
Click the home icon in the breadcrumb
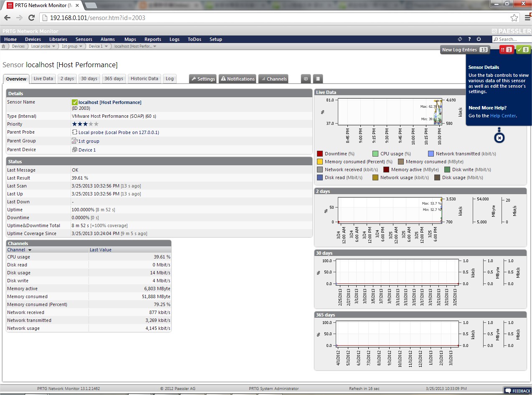coord(3,46)
